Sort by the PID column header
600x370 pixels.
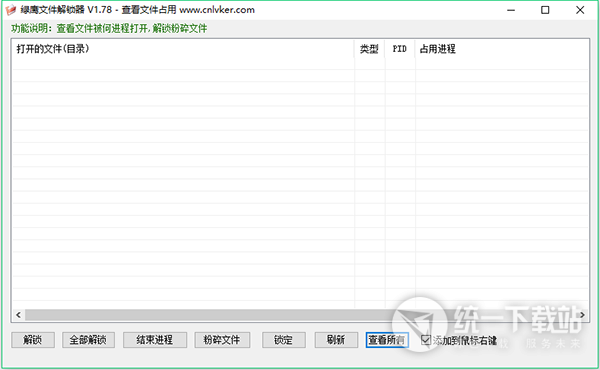click(x=399, y=49)
